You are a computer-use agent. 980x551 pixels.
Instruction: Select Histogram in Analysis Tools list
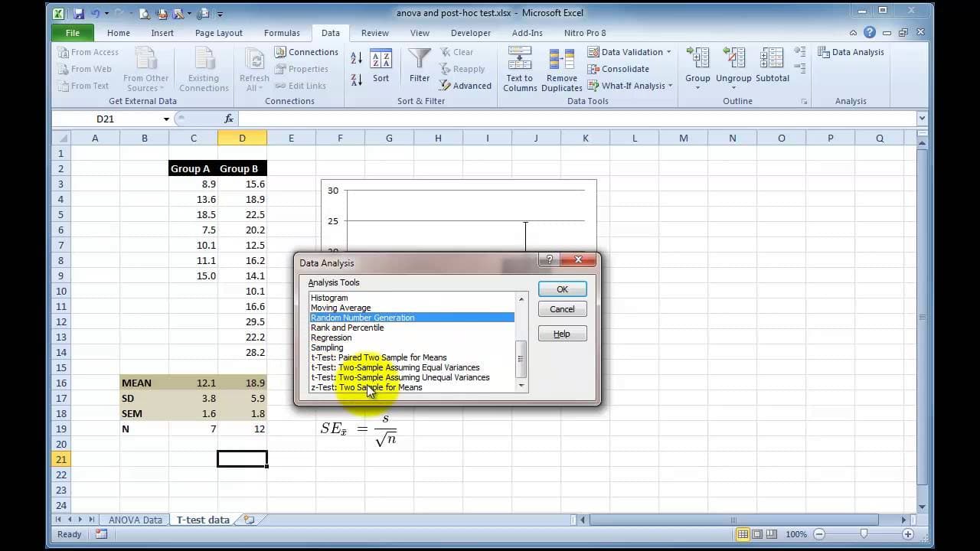click(412, 298)
